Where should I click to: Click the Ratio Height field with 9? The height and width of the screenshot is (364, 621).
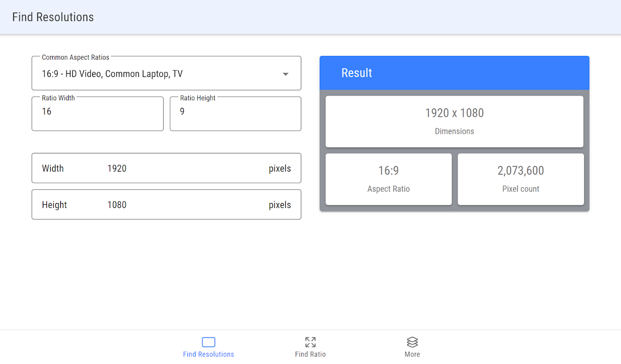[236, 114]
